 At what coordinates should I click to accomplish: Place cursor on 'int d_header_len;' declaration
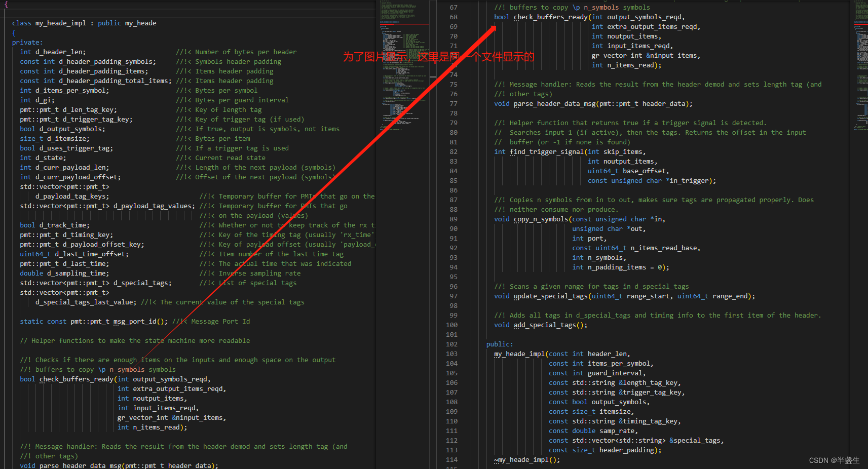click(x=53, y=52)
